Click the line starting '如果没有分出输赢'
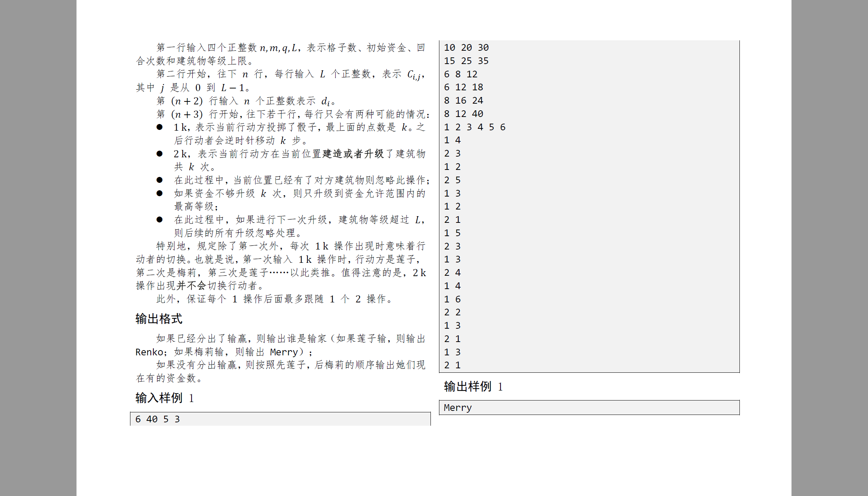 tap(291, 365)
